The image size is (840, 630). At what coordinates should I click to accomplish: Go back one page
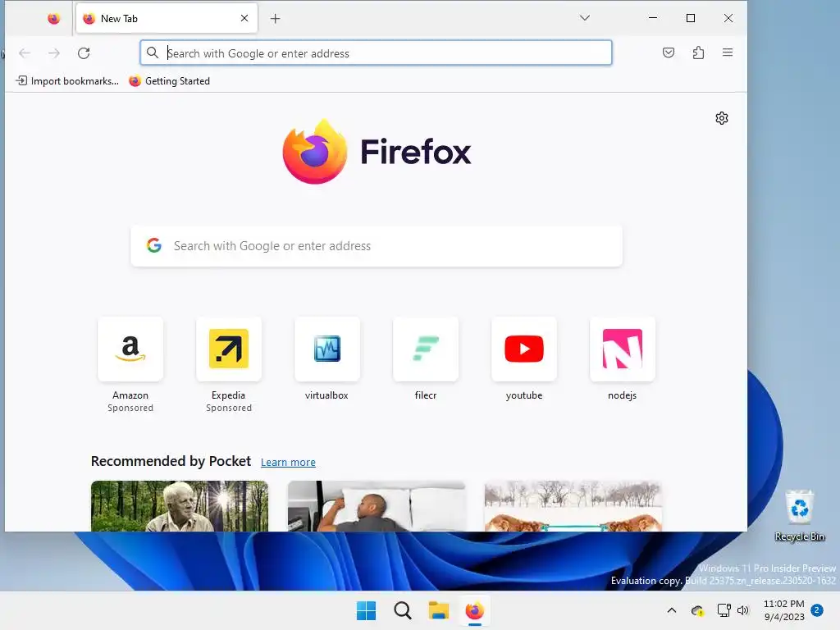25,53
